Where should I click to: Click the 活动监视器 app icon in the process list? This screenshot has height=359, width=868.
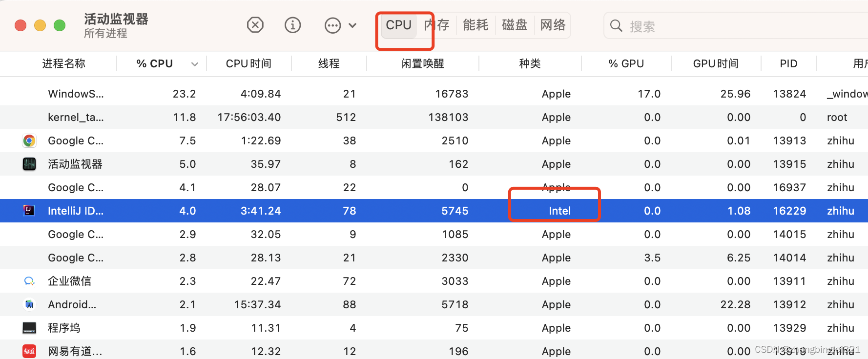[x=29, y=164]
